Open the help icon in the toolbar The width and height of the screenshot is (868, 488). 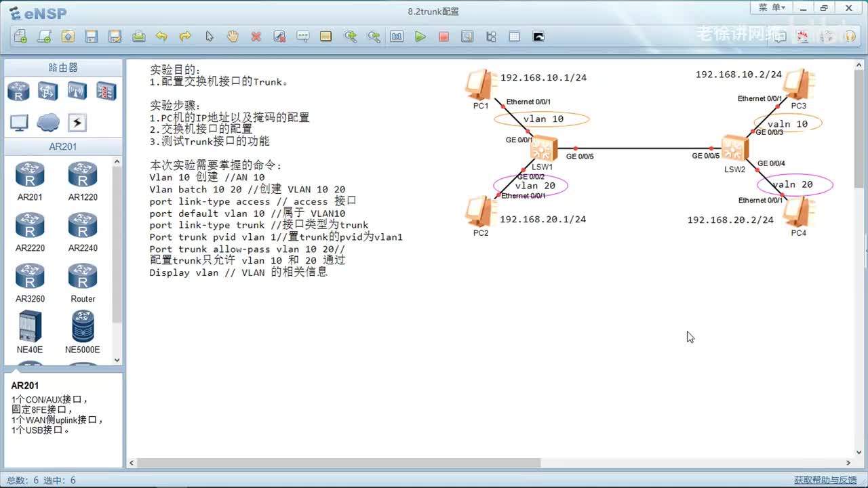(849, 37)
